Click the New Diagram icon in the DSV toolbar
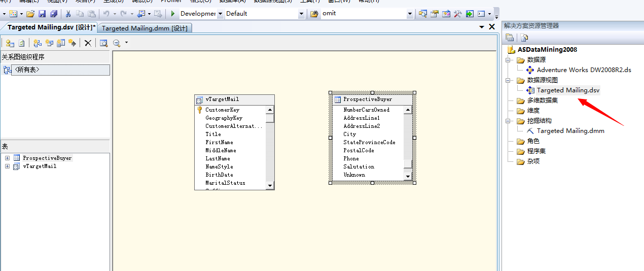The width and height of the screenshot is (644, 271). coord(38,43)
